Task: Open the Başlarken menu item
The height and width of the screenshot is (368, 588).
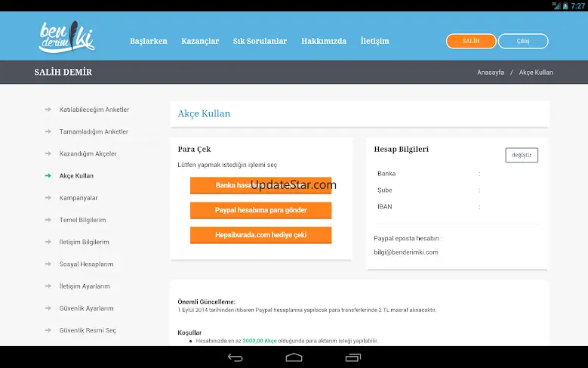Action: [149, 41]
